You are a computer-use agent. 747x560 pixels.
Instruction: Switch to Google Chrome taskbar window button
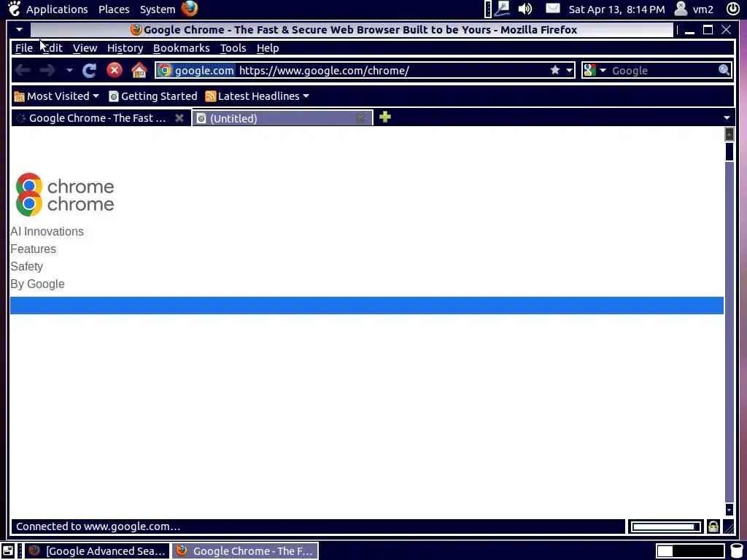(x=245, y=551)
